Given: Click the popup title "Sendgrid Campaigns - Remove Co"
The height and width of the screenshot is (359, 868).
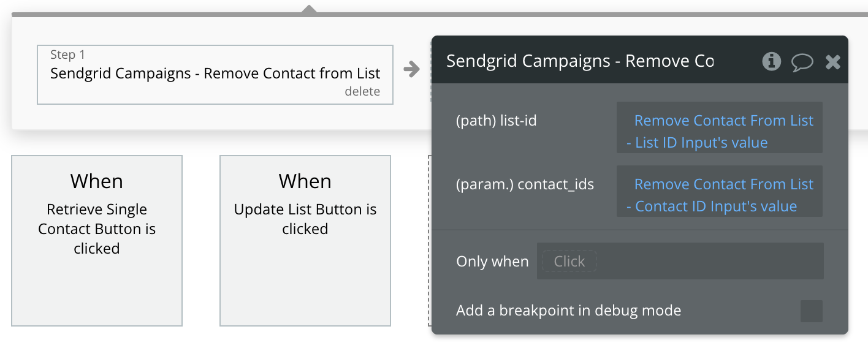Looking at the screenshot, I should coord(581,61).
